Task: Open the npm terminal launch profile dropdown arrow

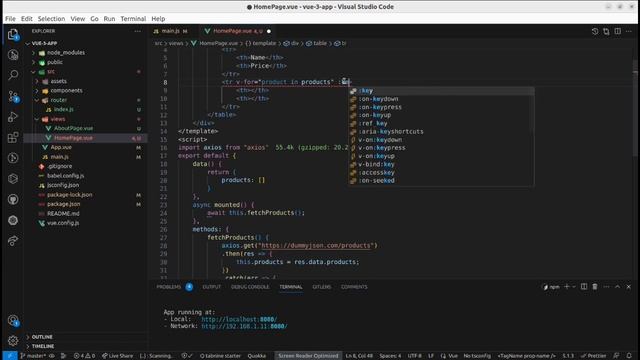Action: tap(574, 287)
